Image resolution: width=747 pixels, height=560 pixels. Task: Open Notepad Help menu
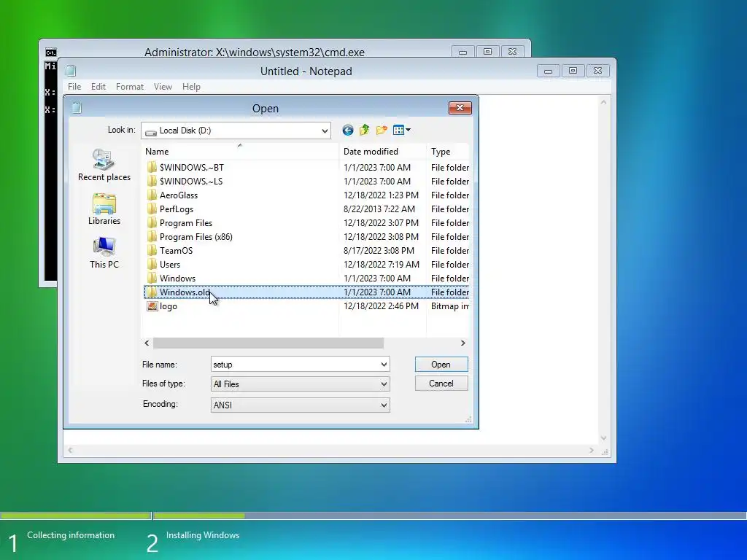pos(191,87)
